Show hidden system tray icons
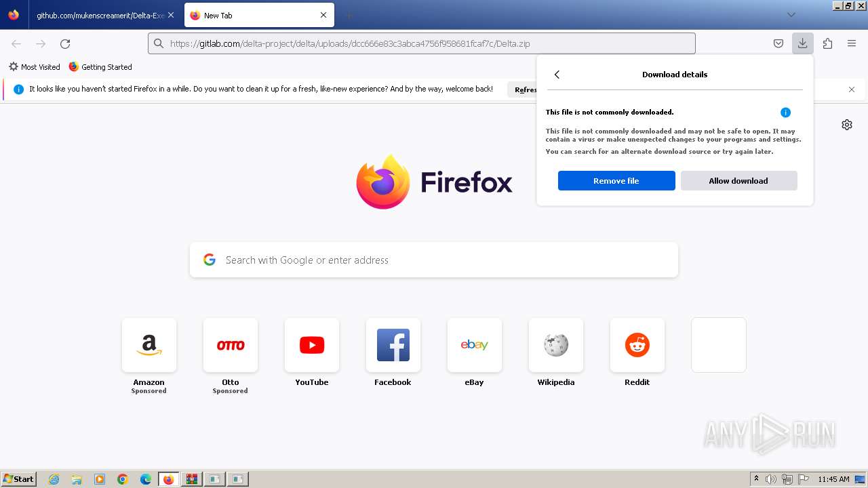This screenshot has width=868, height=488. (x=756, y=479)
